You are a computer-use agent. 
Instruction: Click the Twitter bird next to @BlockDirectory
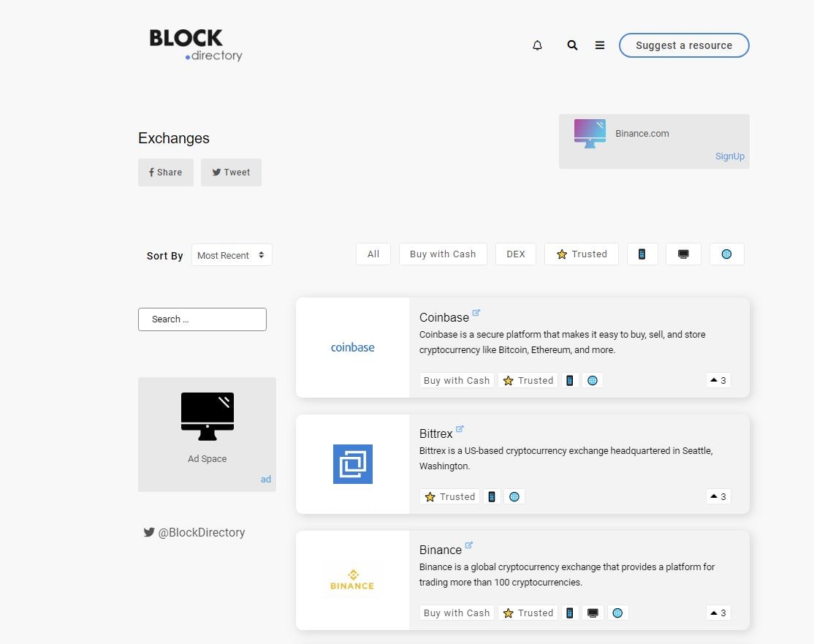148,532
